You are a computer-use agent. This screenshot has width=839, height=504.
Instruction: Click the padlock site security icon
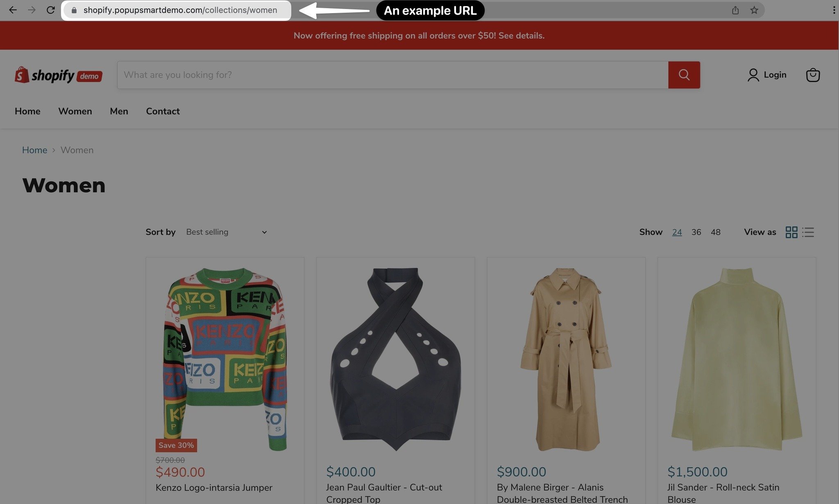[x=74, y=10]
